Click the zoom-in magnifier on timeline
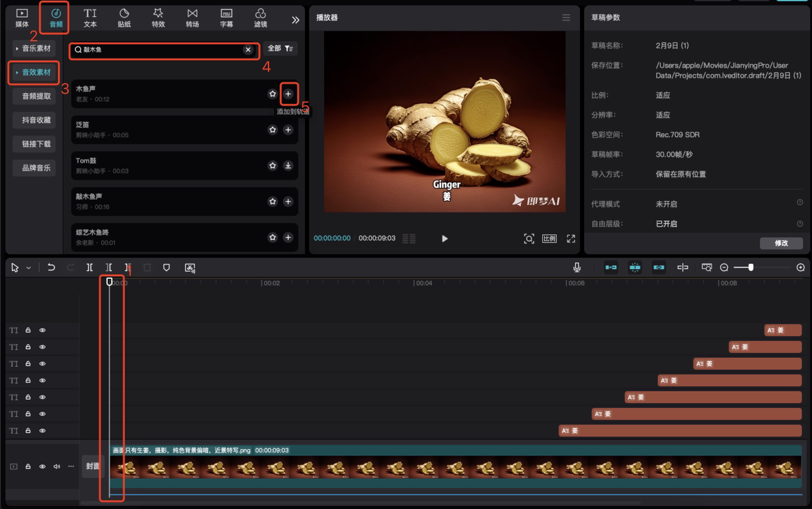The width and height of the screenshot is (812, 509). (x=801, y=268)
